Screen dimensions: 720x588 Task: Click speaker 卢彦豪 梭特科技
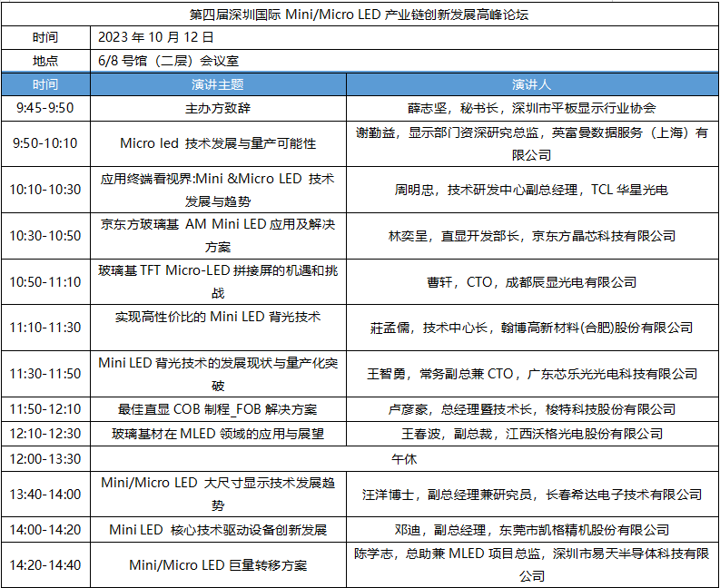532,409
